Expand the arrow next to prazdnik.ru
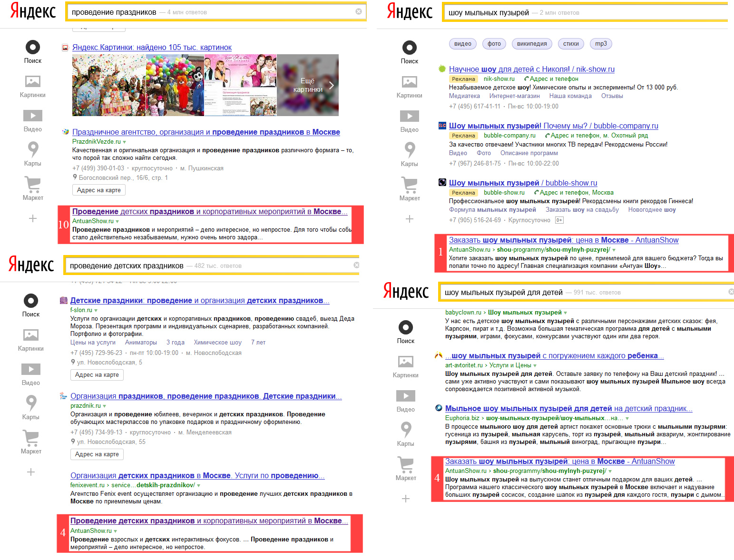The width and height of the screenshot is (734, 560). 105,406
